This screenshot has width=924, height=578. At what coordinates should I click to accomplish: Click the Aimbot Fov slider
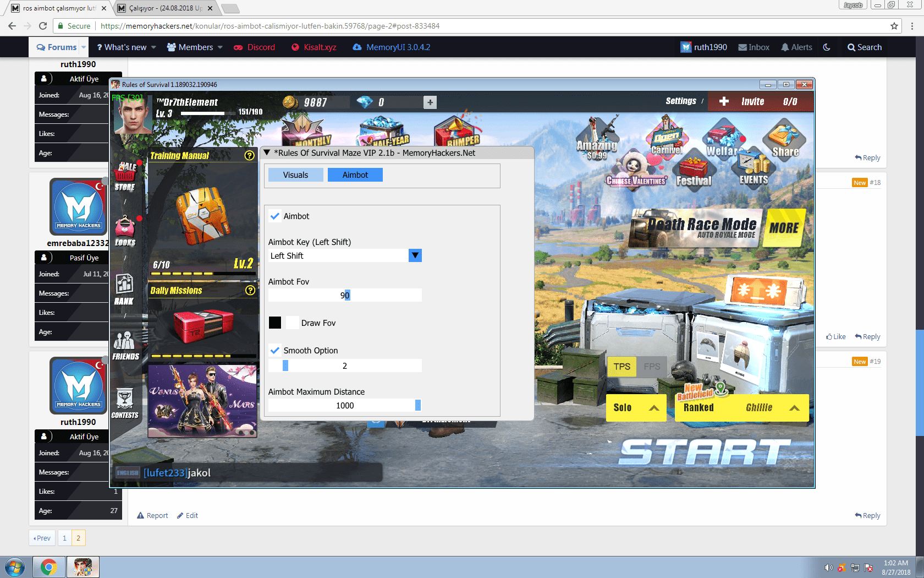coord(345,296)
